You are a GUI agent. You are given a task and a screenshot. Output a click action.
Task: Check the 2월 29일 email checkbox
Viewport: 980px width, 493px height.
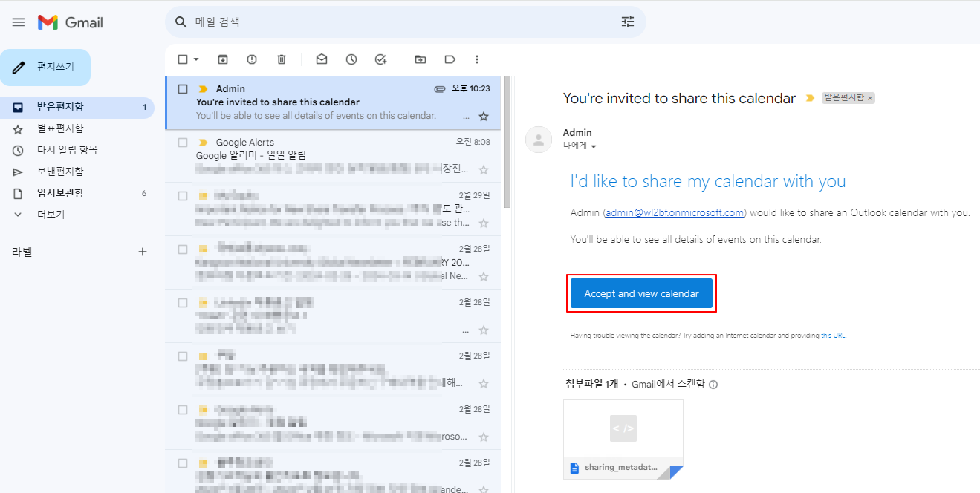point(183,196)
